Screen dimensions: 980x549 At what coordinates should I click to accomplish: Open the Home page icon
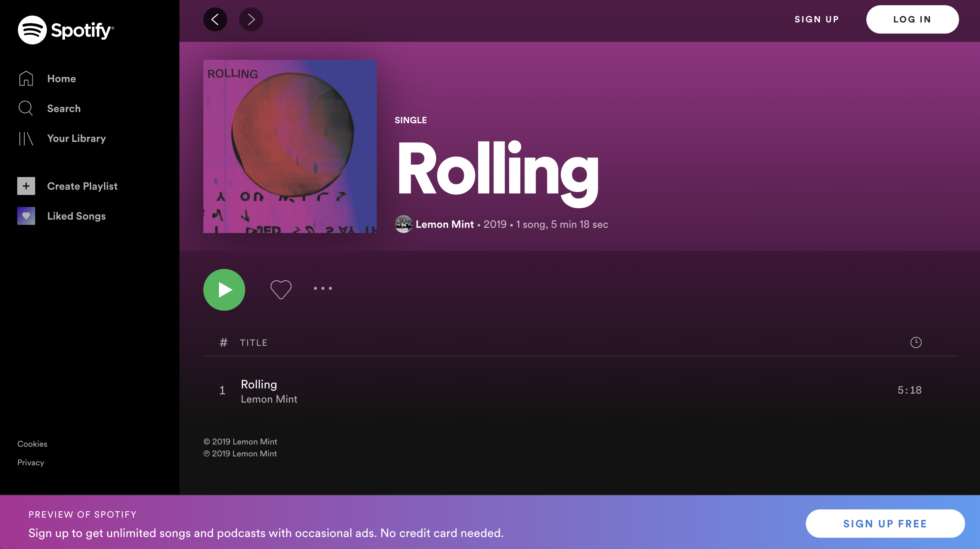click(x=26, y=78)
